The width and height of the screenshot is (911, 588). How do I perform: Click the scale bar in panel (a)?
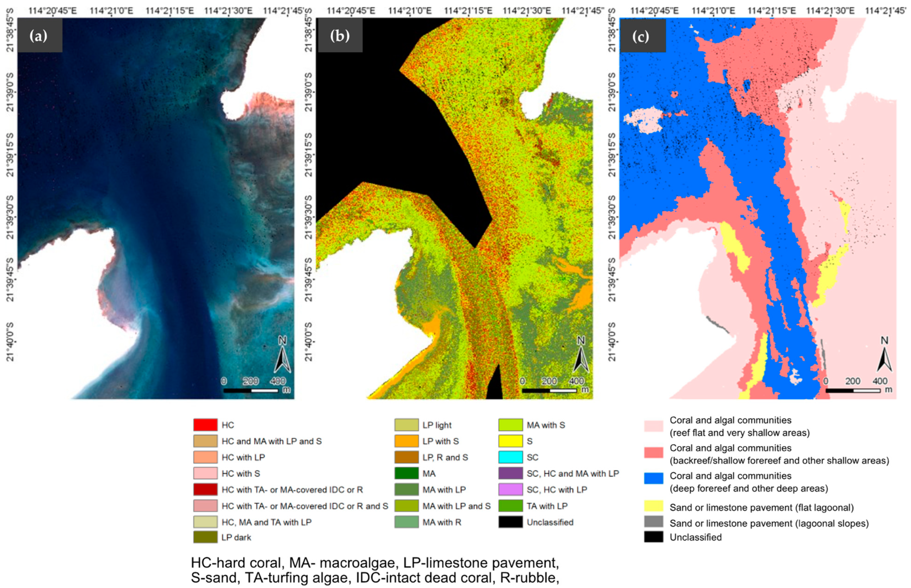[250, 391]
